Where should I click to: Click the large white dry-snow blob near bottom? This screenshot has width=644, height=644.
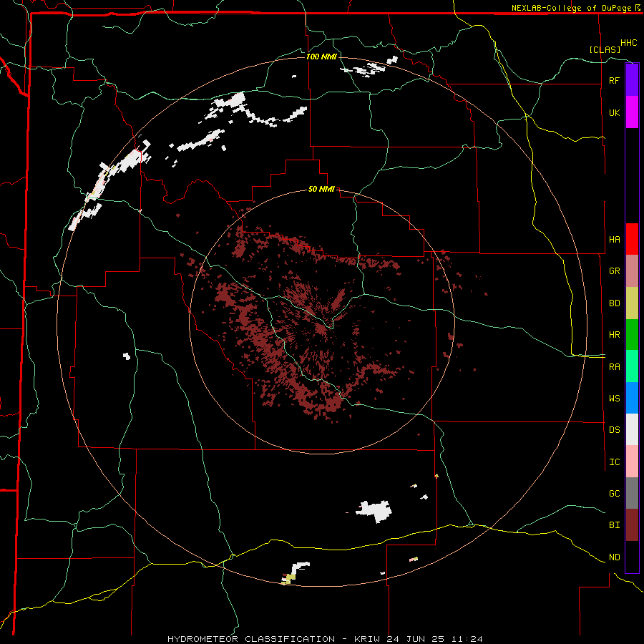pyautogui.click(x=374, y=512)
